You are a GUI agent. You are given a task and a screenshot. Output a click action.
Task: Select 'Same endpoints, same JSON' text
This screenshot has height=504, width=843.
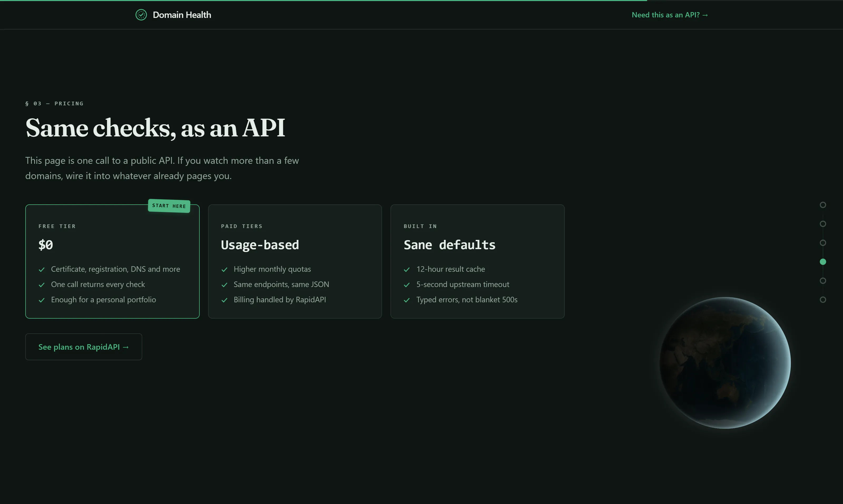(x=281, y=285)
